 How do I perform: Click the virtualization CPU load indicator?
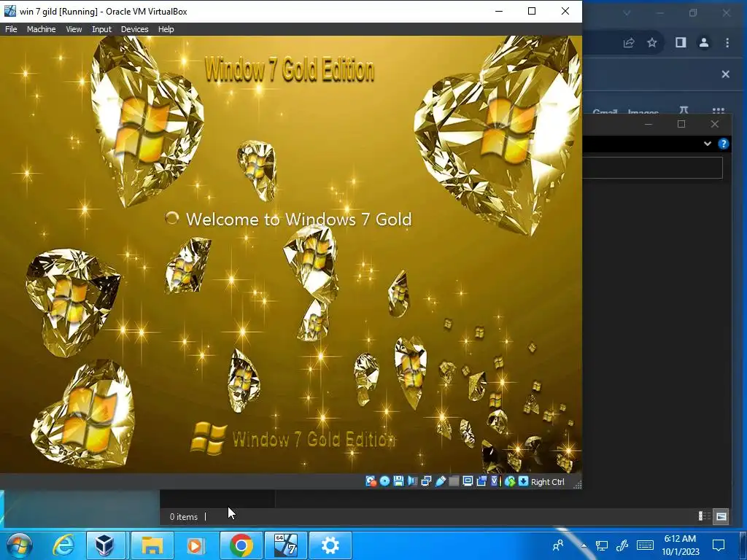pyautogui.click(x=495, y=481)
